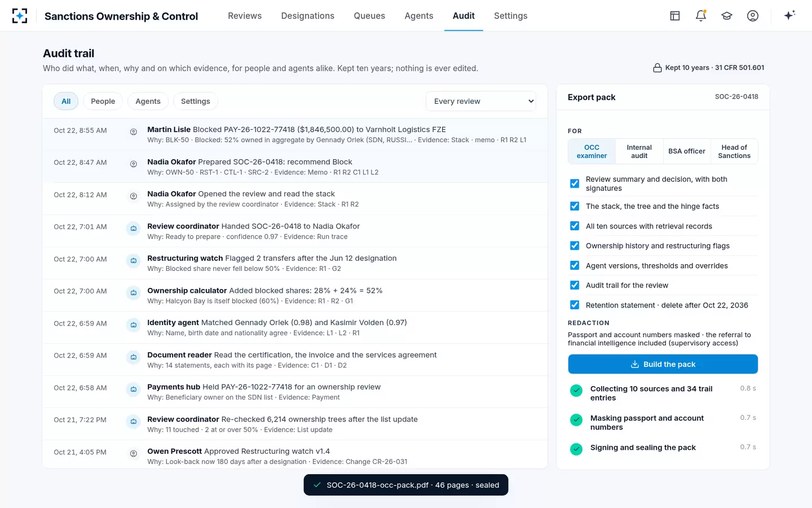Click the Sanctions Ownership & Control logo icon
Viewport: 812px width, 508px height.
click(20, 16)
